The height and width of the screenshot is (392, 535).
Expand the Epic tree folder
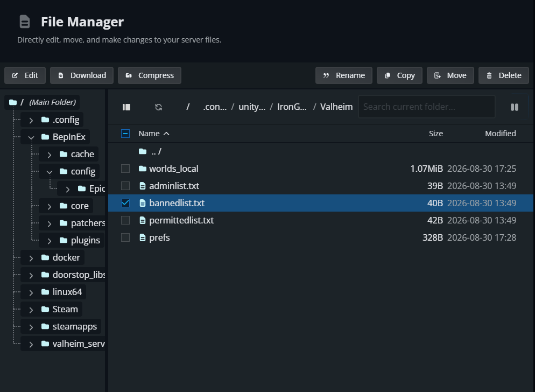tap(68, 189)
